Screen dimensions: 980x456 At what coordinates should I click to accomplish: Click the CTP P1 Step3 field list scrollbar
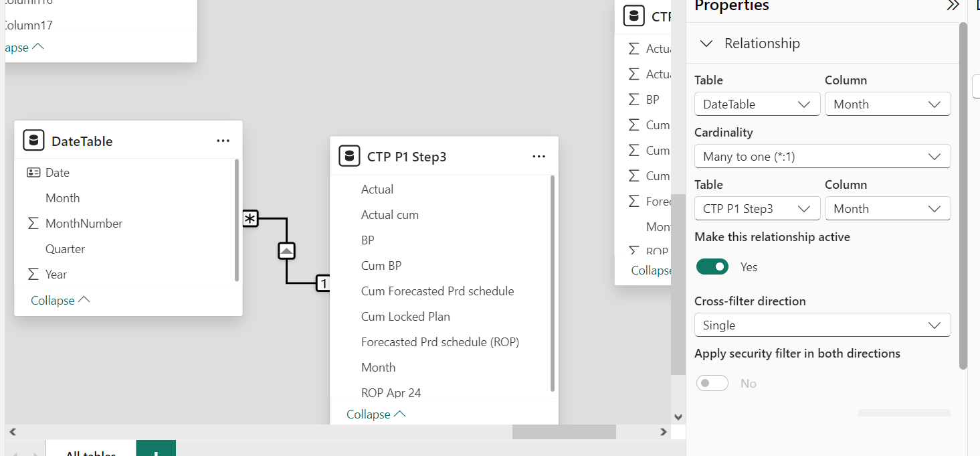553,283
